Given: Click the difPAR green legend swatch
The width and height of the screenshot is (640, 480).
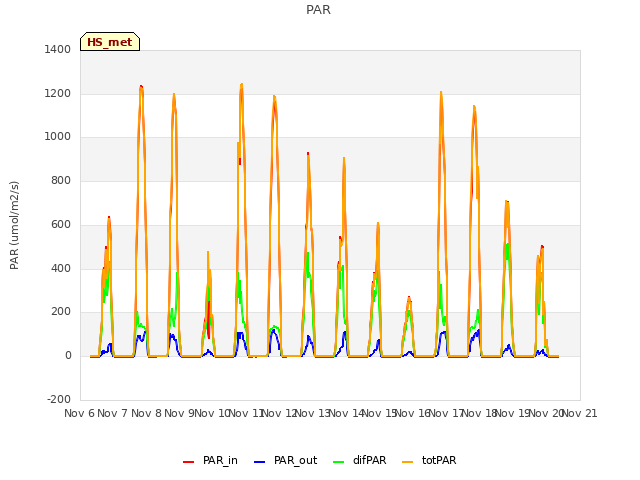Looking at the screenshot, I should (338, 462).
